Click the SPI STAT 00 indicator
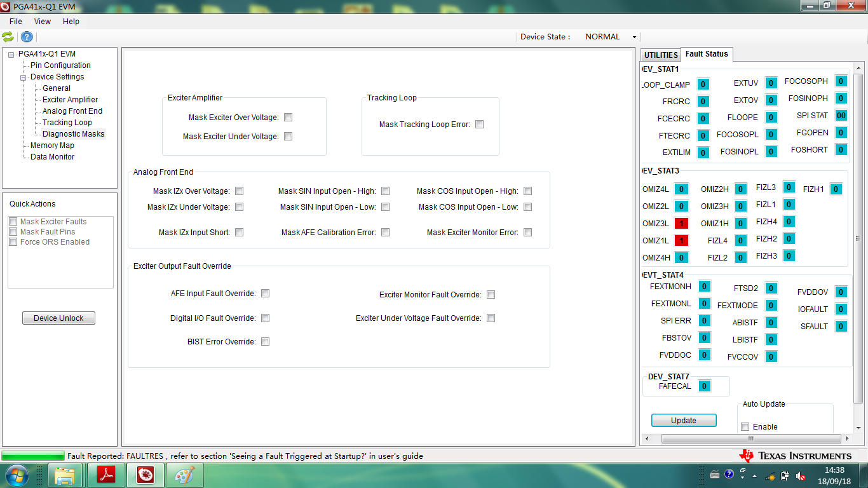868x488 pixels. [x=841, y=116]
